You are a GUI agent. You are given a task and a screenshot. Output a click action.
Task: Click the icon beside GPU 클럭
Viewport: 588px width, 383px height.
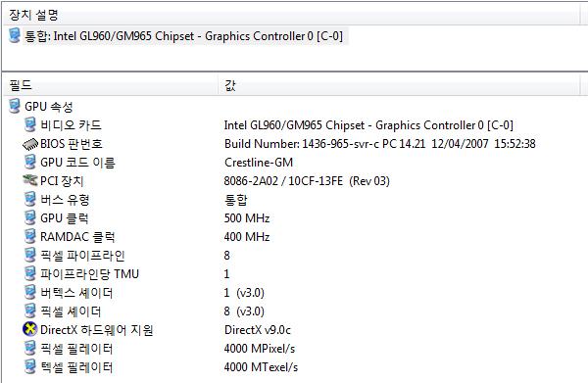[30, 217]
